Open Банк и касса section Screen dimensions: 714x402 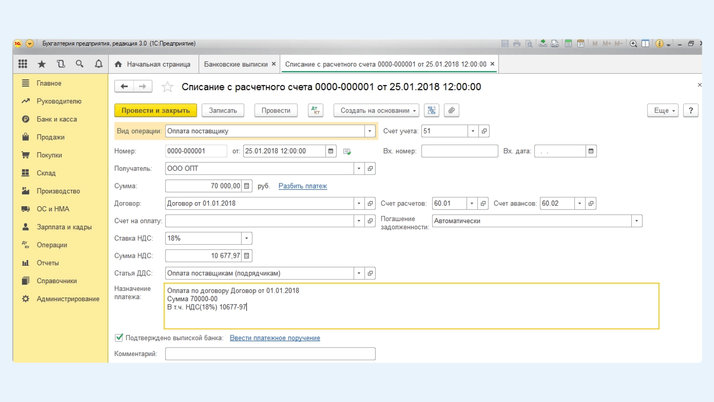(56, 119)
